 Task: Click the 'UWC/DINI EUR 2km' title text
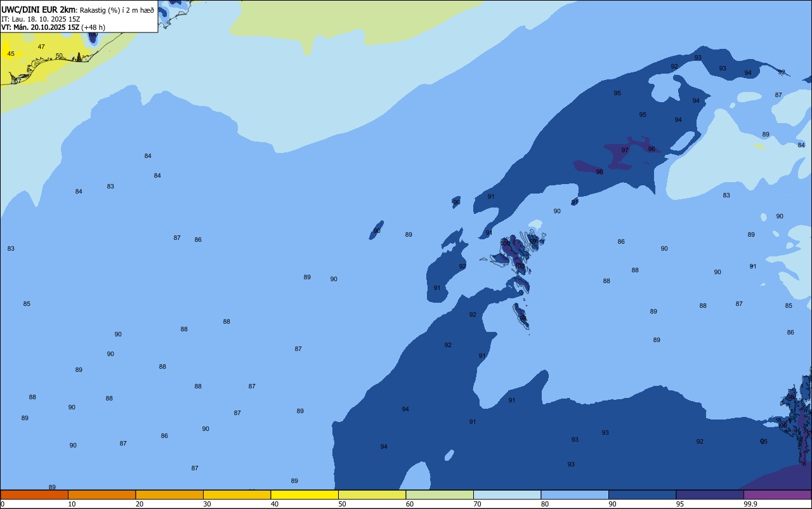pyautogui.click(x=38, y=10)
